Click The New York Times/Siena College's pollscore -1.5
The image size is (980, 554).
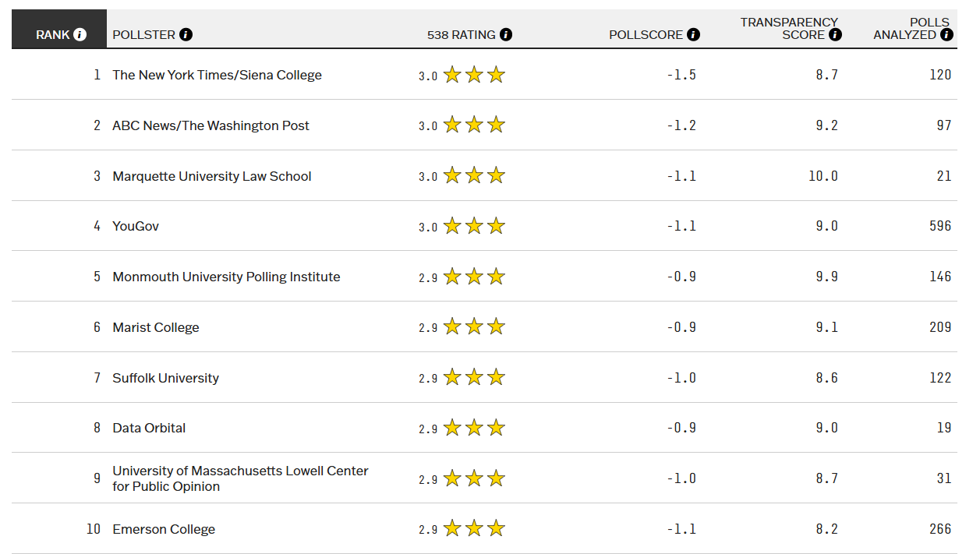click(x=681, y=75)
